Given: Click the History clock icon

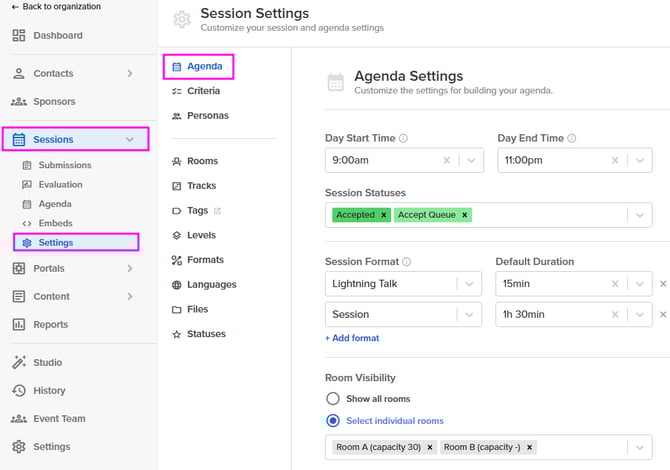Looking at the screenshot, I should click(x=19, y=391).
